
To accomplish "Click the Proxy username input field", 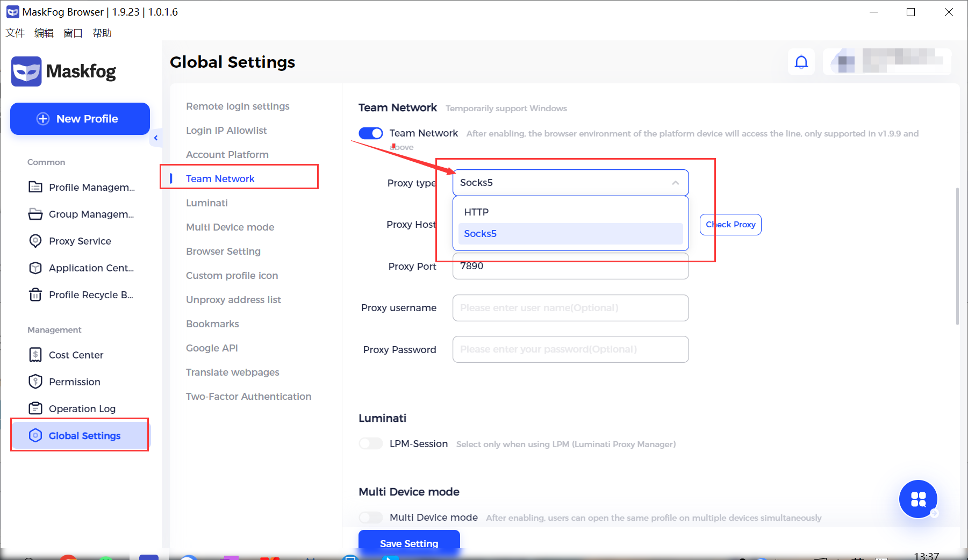I will [x=571, y=308].
